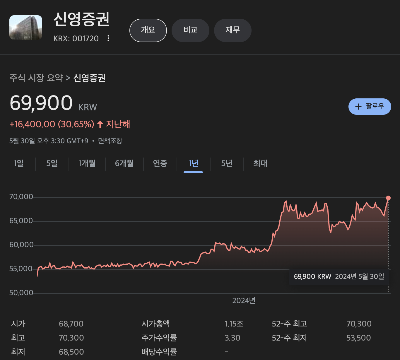This screenshot has height=360, width=400.
Task: Click the 2024년 x-axis label
Action: point(244,301)
